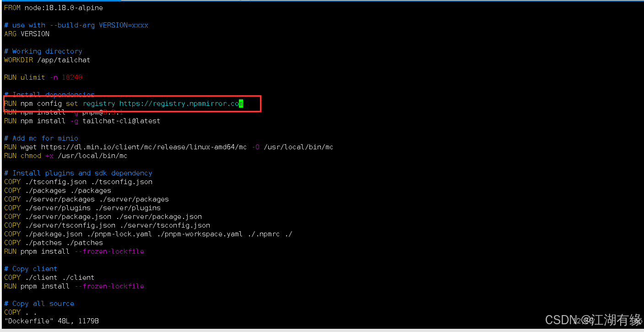This screenshot has width=644, height=332.
Task: Click the line "RUN chmod +x /usr/local/bin/mc"
Action: coord(66,156)
